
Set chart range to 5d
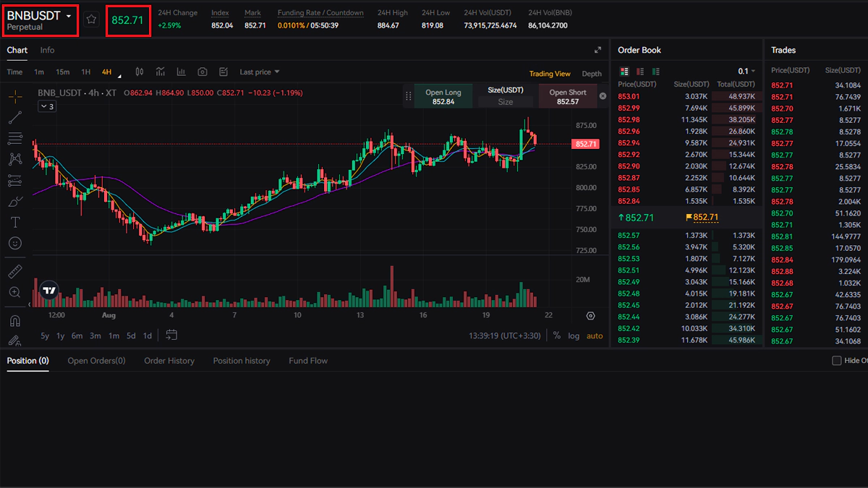tap(131, 335)
